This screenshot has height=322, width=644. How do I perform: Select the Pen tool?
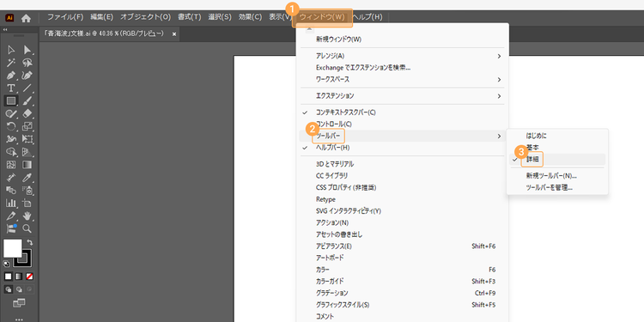click(11, 76)
